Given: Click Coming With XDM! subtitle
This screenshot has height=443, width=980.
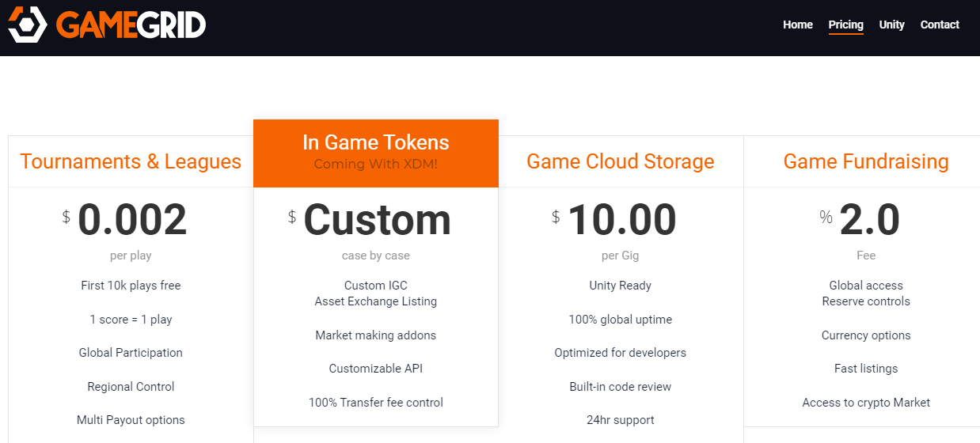Looking at the screenshot, I should [376, 165].
